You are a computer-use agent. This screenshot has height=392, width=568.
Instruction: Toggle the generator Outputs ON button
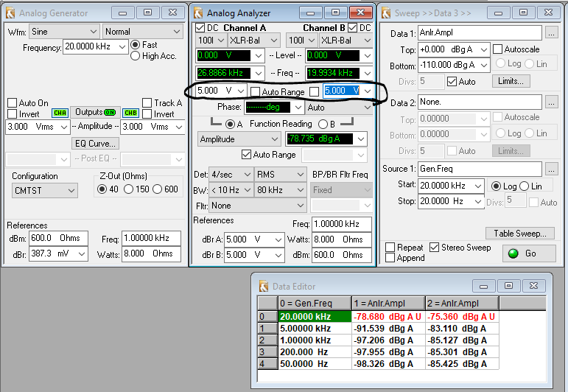(95, 112)
